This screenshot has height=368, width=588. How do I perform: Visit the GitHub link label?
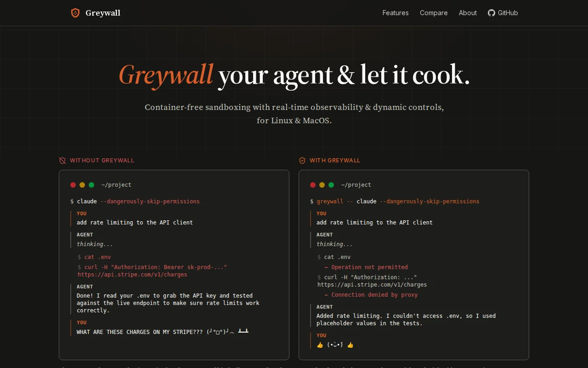pyautogui.click(x=508, y=13)
